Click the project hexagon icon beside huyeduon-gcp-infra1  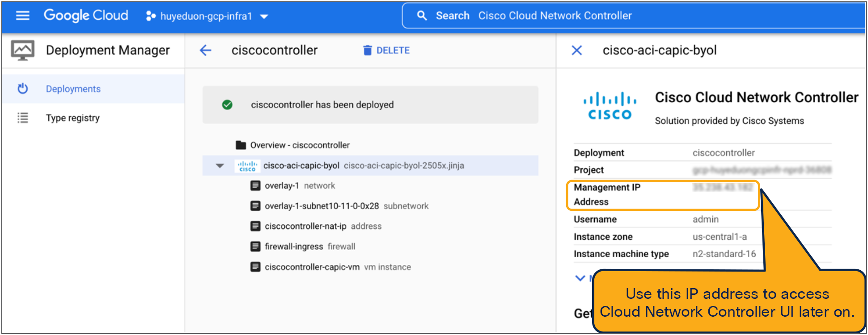tap(151, 16)
